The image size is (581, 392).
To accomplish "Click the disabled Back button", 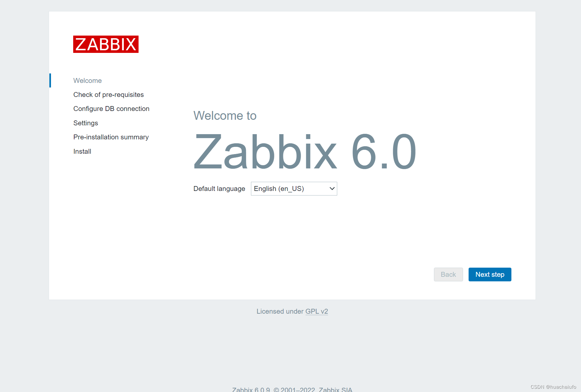I will point(448,274).
